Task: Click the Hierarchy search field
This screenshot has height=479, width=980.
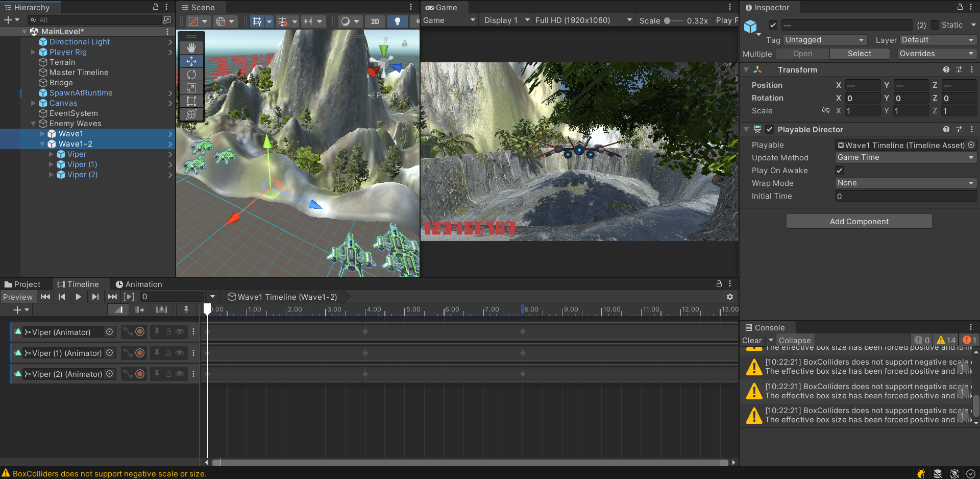Action: point(94,20)
